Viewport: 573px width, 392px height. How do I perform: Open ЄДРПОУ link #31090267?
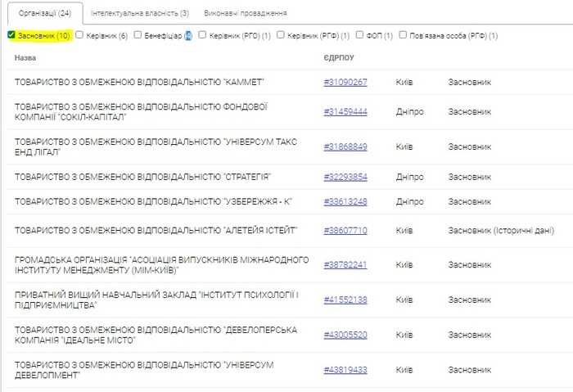point(345,82)
